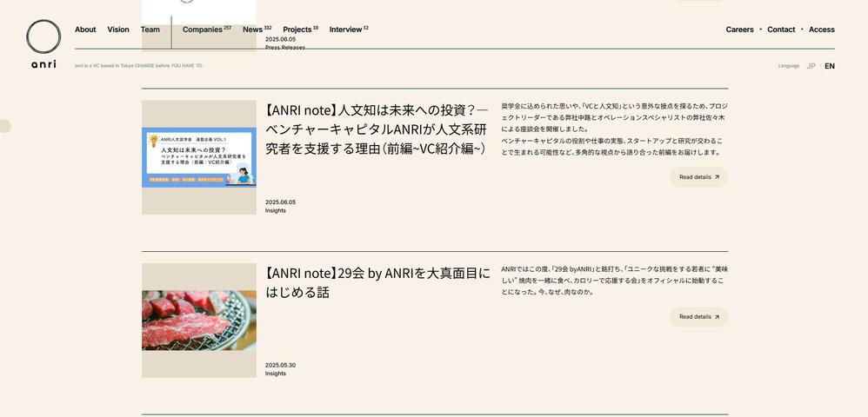Image resolution: width=868 pixels, height=417 pixels.
Task: Switch language to EN
Action: [829, 66]
